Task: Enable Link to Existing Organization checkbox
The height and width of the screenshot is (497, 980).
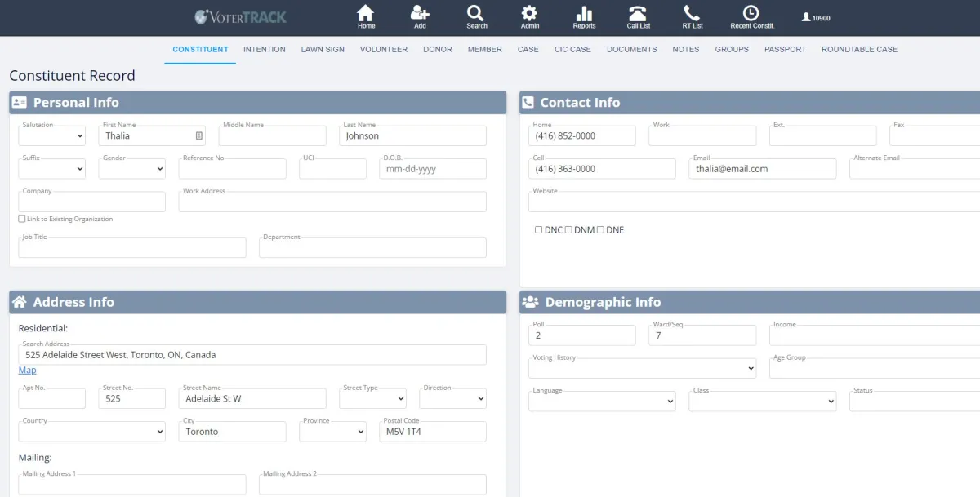Action: (22, 219)
